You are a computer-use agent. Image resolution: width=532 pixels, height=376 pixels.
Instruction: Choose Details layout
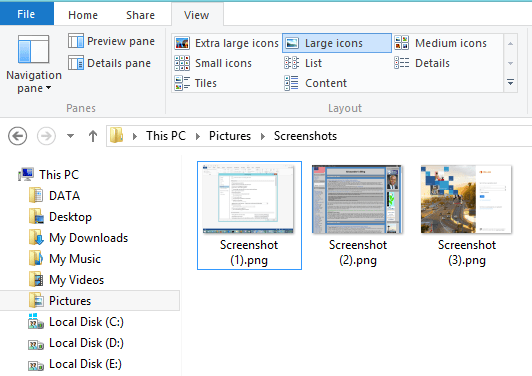422,63
